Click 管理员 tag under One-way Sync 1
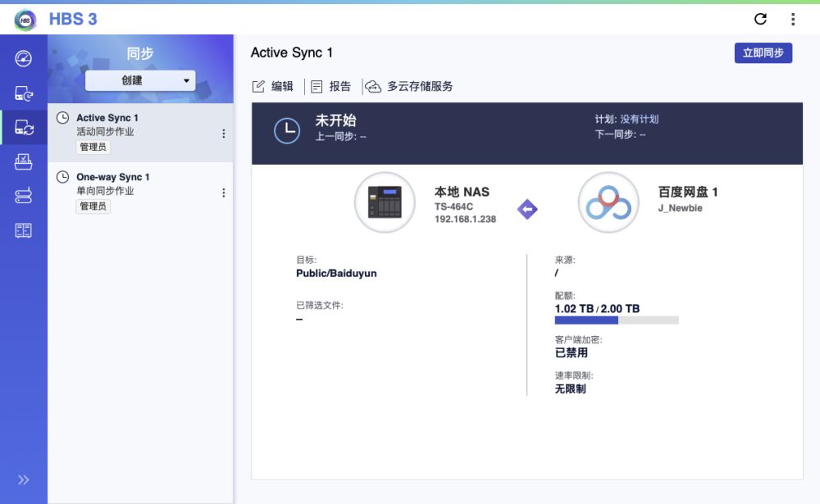This screenshot has height=504, width=820. pyautogui.click(x=93, y=206)
